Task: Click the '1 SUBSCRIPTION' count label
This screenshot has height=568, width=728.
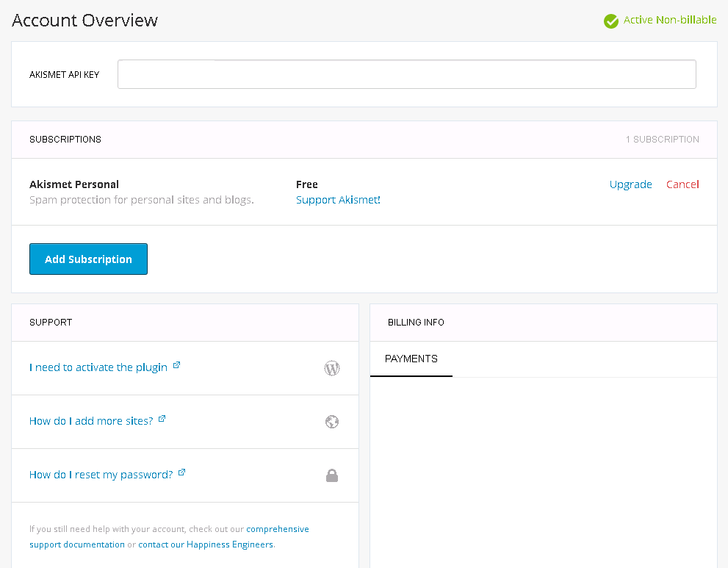Action: 662,140
